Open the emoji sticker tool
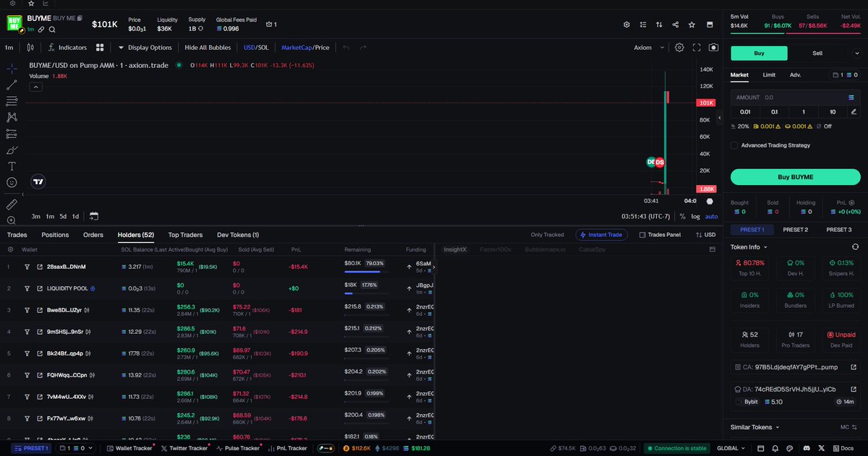Image resolution: width=868 pixels, height=456 pixels. tap(12, 182)
